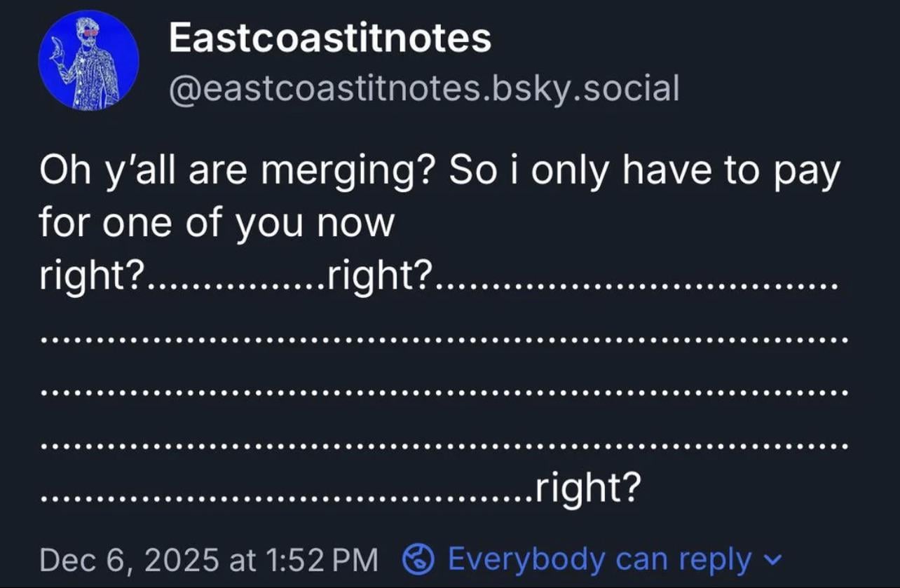This screenshot has width=900, height=588.
Task: Open the @eastcoastitnotes.bsky.social handle link
Action: [423, 89]
